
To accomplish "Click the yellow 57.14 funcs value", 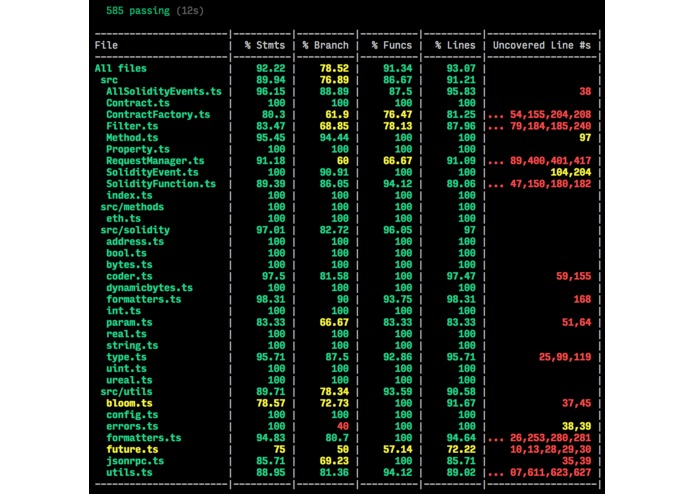I will (x=398, y=449).
